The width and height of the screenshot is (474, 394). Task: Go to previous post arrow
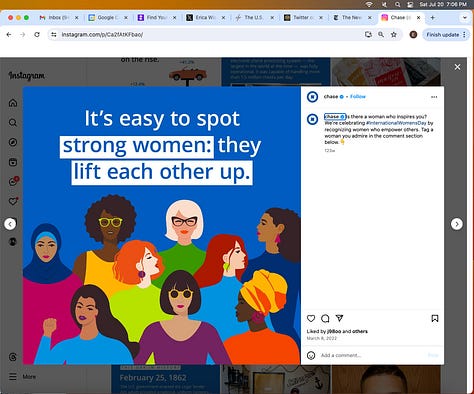tap(10, 224)
